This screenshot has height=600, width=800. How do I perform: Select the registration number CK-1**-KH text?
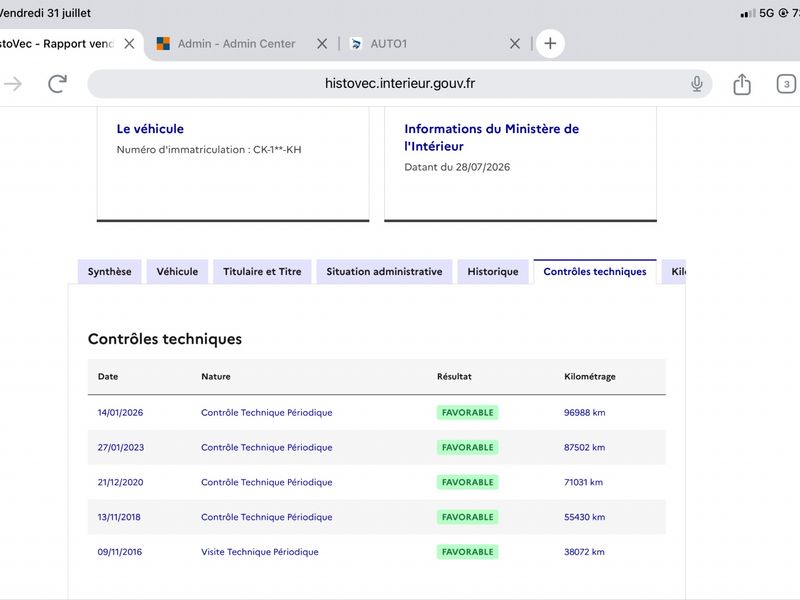(277, 149)
